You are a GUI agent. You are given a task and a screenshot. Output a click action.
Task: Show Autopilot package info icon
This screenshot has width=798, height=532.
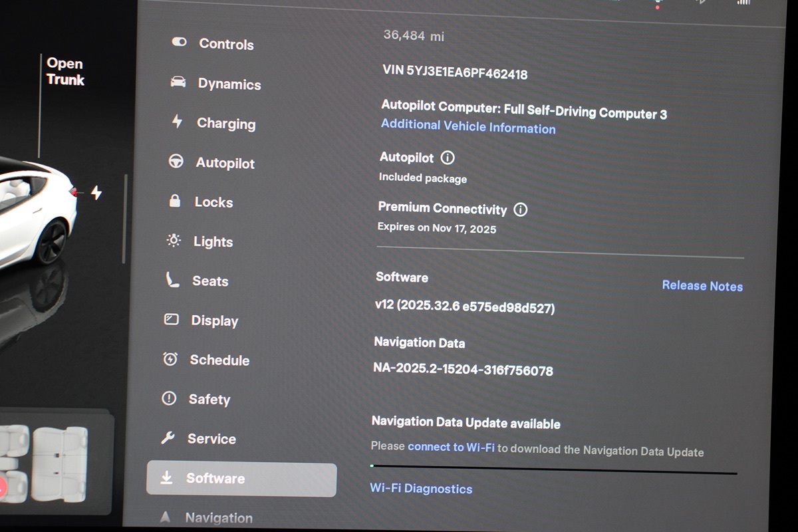point(448,158)
